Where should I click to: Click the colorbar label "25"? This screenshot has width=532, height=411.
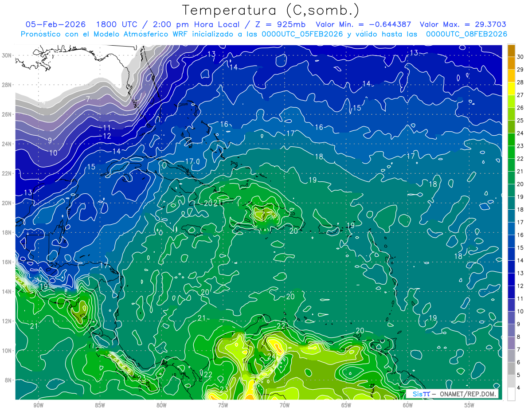coord(520,121)
